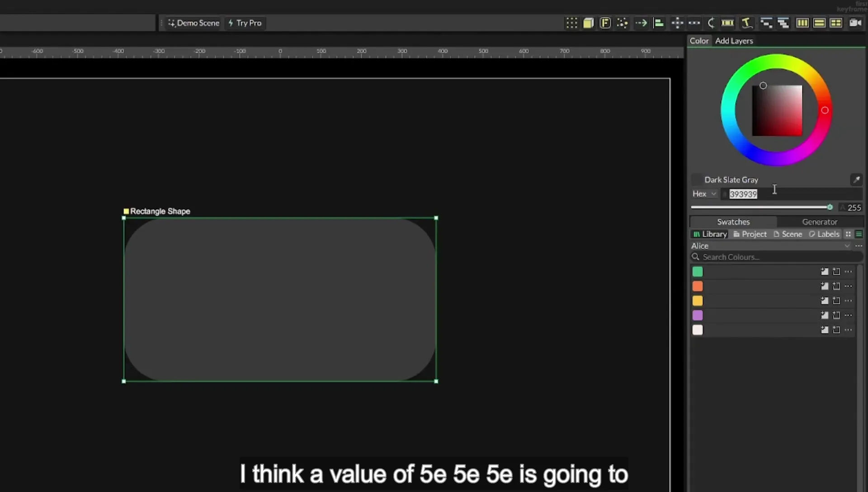Click the camera icon in top toolbar
This screenshot has width=868, height=492.
[x=855, y=23]
